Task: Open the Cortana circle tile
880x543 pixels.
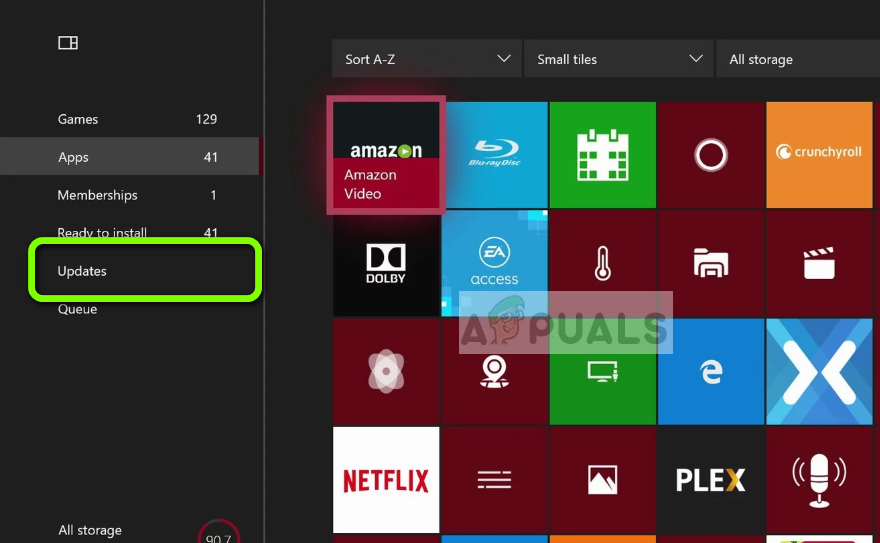Action: tap(711, 155)
